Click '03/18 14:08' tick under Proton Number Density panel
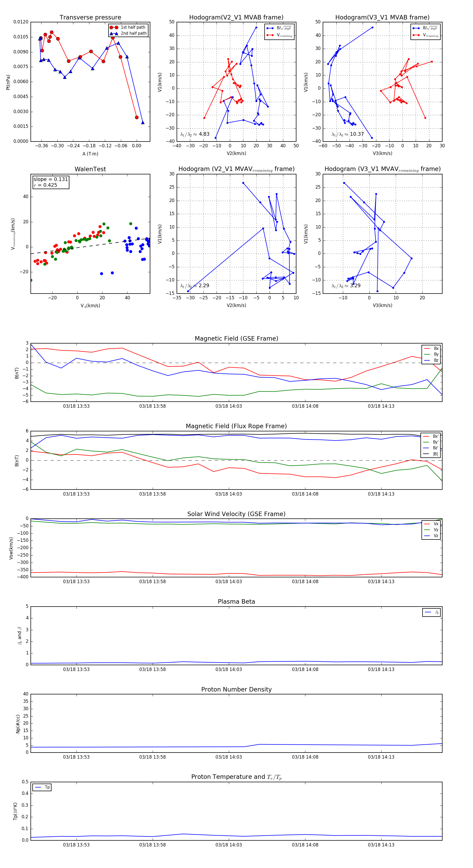Viewport: 473px width, 868px height. click(305, 757)
